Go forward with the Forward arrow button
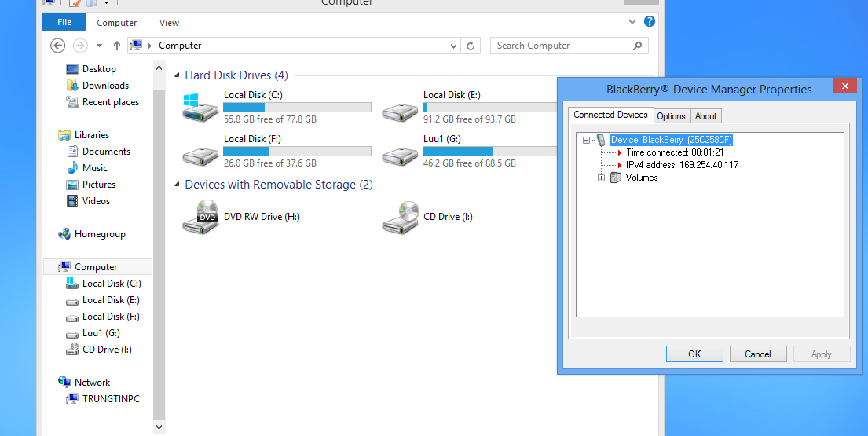The width and height of the screenshot is (868, 436). tap(80, 46)
